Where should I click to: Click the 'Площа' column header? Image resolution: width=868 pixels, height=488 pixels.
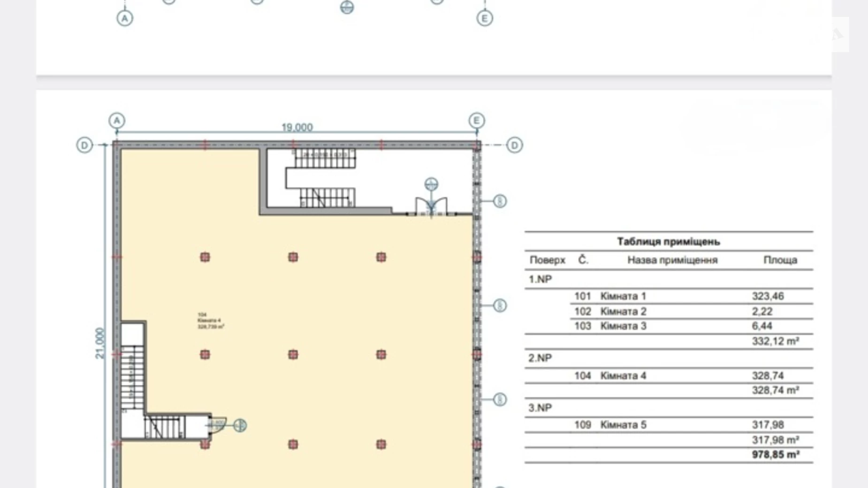click(x=780, y=260)
